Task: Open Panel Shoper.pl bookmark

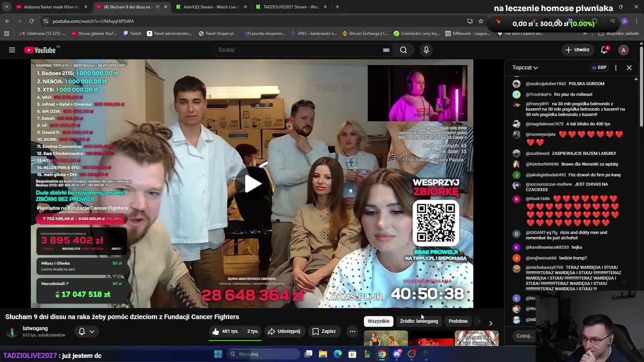Action: tap(216, 34)
